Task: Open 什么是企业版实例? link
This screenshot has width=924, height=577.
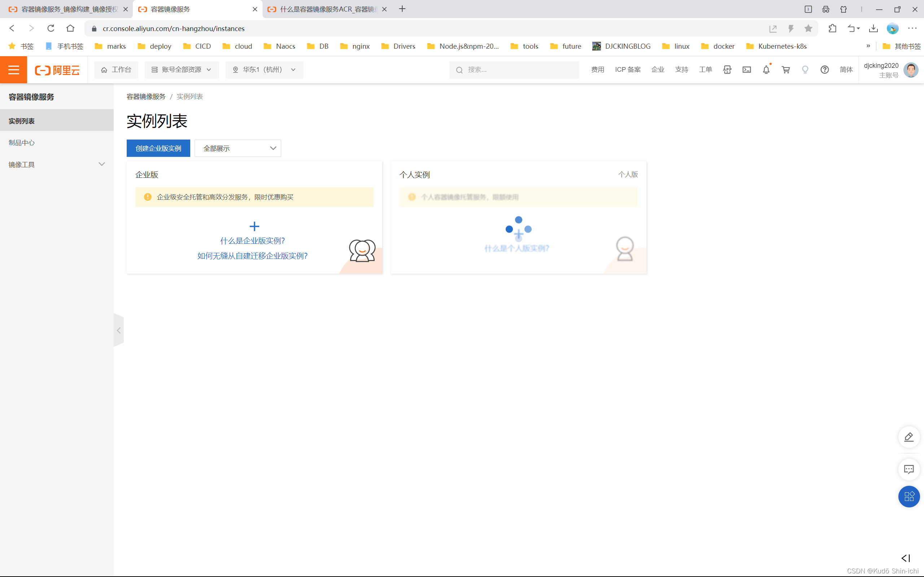Action: click(252, 241)
